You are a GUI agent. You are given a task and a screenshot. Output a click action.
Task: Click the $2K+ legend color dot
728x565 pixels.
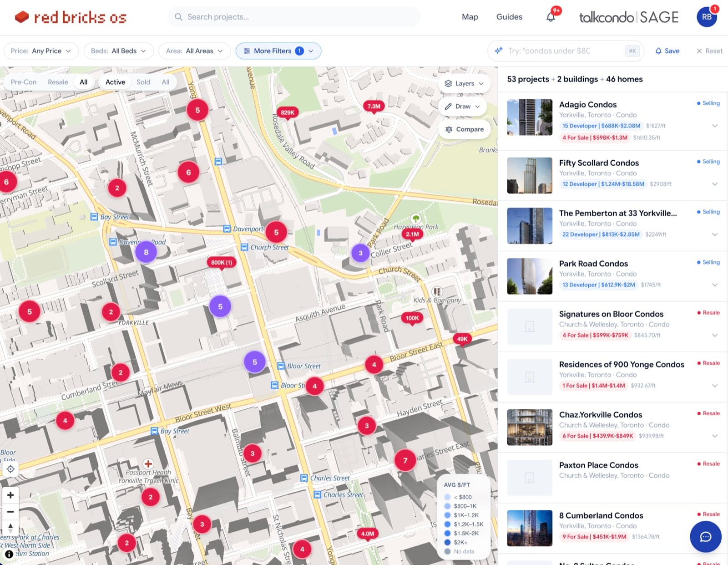(x=447, y=542)
